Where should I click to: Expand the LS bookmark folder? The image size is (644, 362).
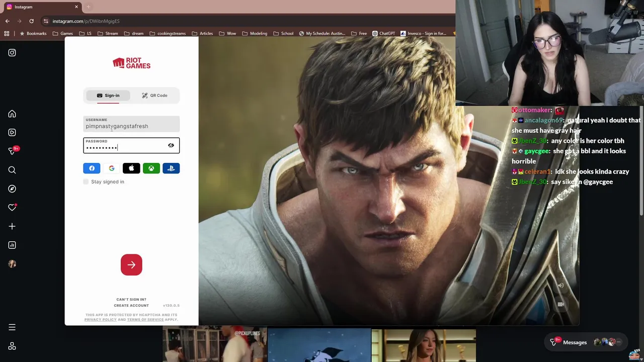[85, 34]
